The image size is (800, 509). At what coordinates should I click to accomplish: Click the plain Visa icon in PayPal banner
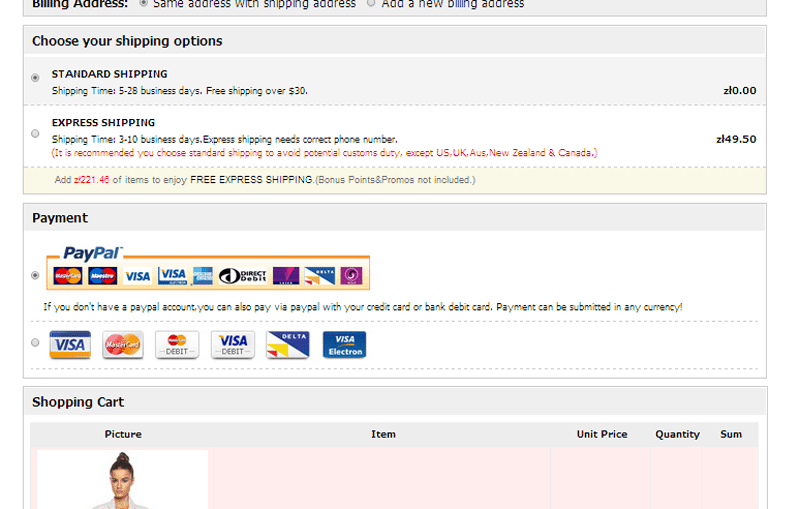click(138, 276)
